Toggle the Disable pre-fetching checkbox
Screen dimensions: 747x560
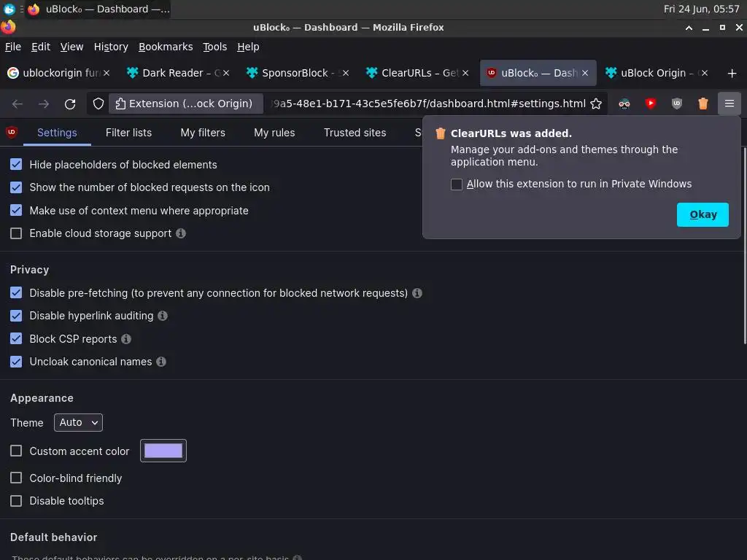16,293
